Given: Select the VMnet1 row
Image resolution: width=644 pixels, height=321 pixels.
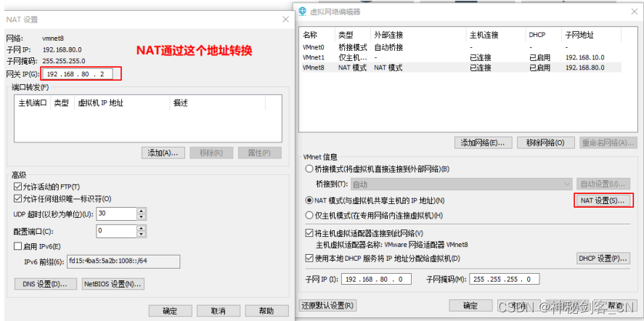Looking at the screenshot, I should tap(461, 57).
